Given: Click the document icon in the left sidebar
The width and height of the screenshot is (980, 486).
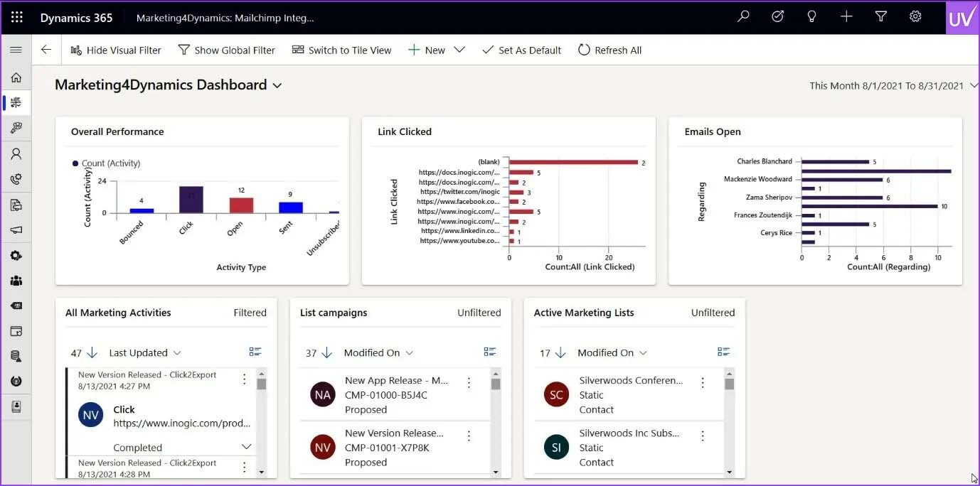Looking at the screenshot, I should pos(16,205).
